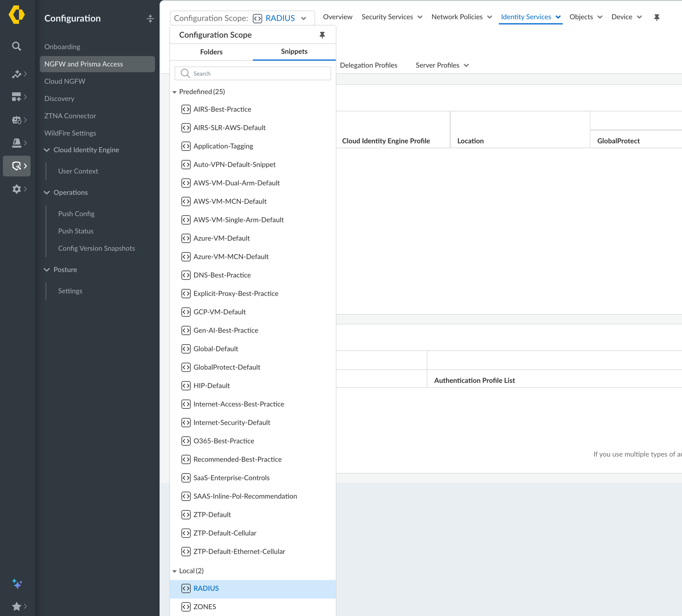Expand the Server Profiles dropdown

(x=442, y=65)
